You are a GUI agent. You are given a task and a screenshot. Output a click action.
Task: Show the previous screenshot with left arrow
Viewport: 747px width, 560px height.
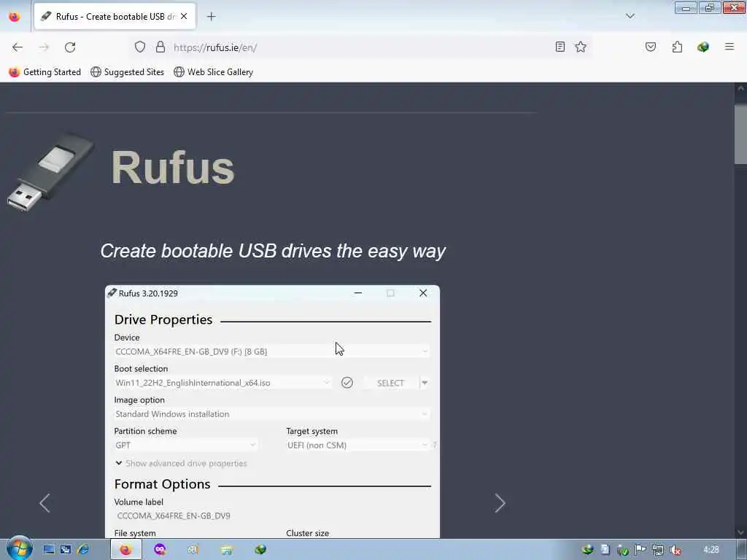[x=44, y=503]
